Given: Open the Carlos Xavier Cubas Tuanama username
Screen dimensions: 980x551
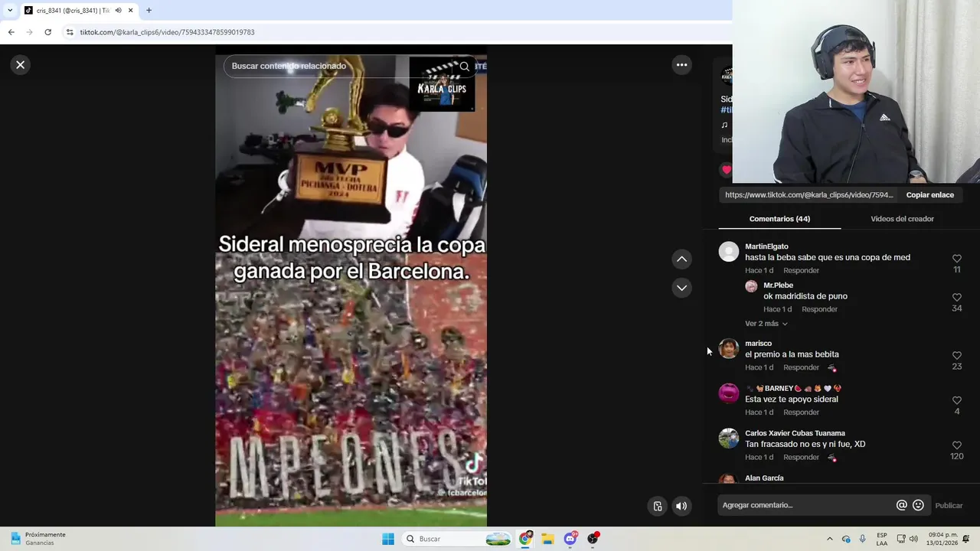Looking at the screenshot, I should coord(795,433).
